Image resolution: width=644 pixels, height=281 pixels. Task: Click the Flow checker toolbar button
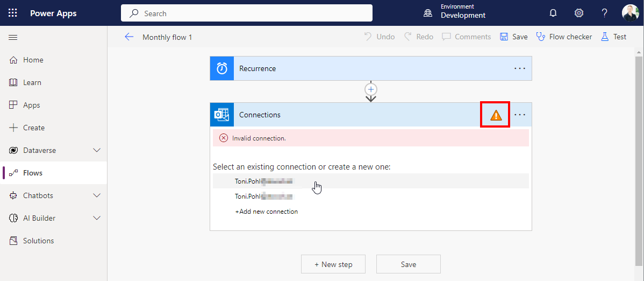pyautogui.click(x=564, y=37)
